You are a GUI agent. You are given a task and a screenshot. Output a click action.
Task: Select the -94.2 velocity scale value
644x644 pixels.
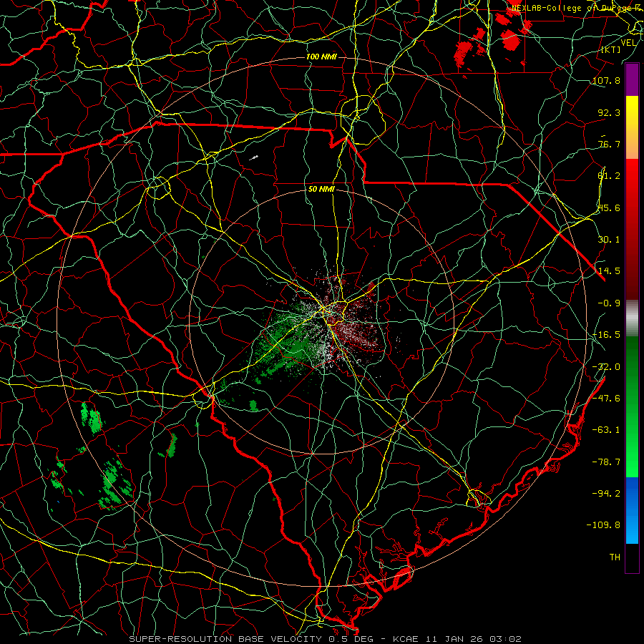point(606,493)
